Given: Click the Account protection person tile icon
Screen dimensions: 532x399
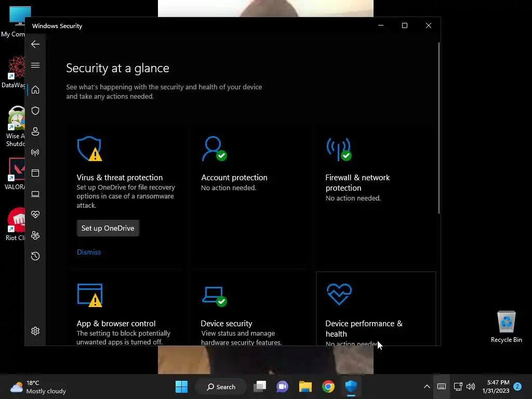Looking at the screenshot, I should (215, 149).
